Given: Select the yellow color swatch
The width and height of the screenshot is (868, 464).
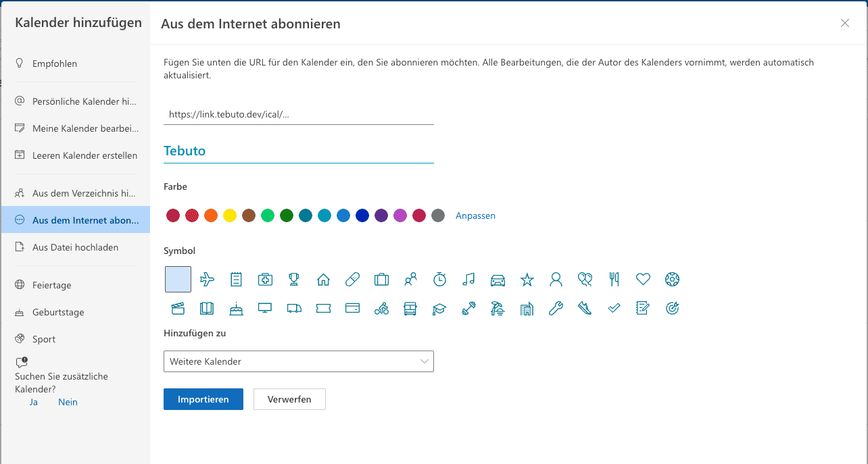Looking at the screenshot, I should [230, 216].
